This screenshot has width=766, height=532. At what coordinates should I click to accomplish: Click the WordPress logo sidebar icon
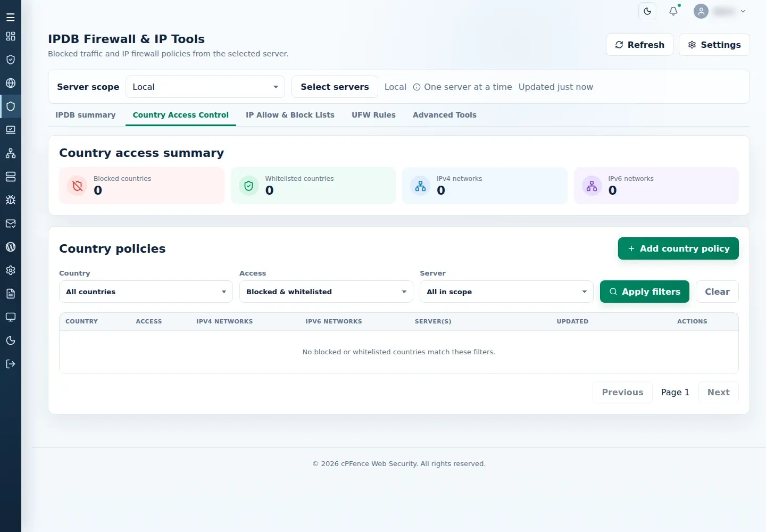[11, 247]
